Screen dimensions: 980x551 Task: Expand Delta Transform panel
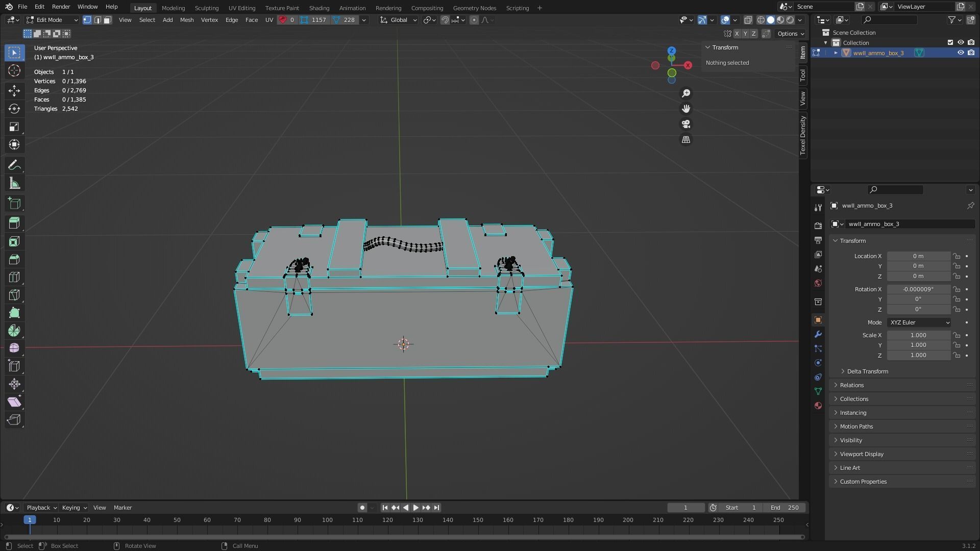coord(867,371)
